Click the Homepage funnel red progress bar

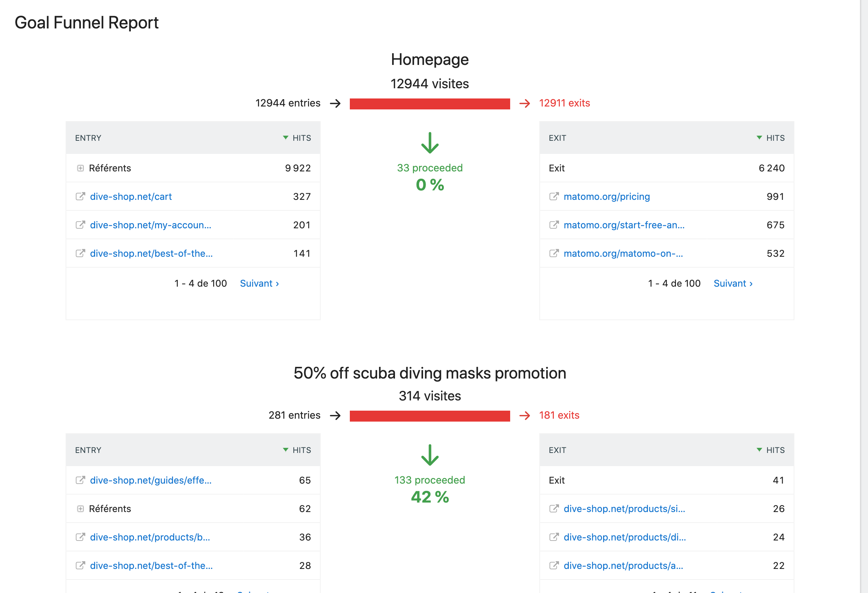click(x=430, y=104)
